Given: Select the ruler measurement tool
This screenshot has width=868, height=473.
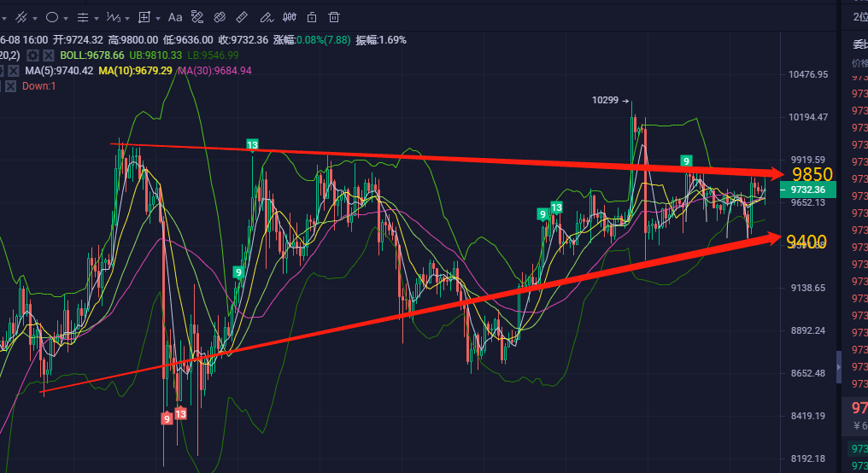Looking at the screenshot, I should [x=242, y=17].
